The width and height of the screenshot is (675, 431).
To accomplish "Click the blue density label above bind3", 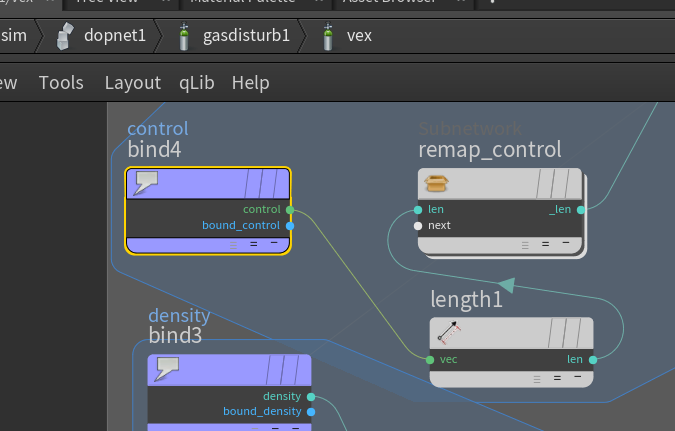I will [x=180, y=316].
